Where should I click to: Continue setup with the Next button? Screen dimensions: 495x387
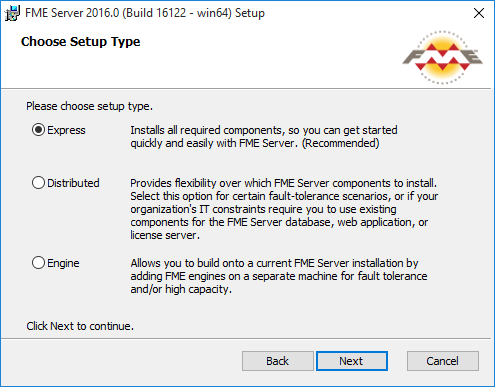click(352, 361)
